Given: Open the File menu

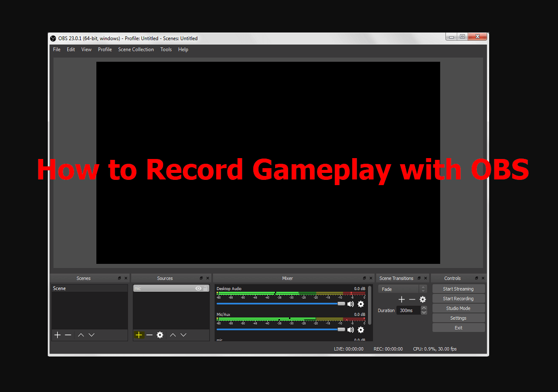Looking at the screenshot, I should [x=57, y=50].
